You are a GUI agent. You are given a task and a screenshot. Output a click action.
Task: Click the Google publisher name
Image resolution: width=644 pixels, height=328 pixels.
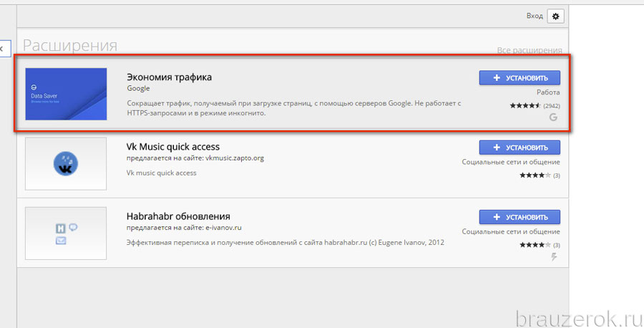tap(138, 88)
